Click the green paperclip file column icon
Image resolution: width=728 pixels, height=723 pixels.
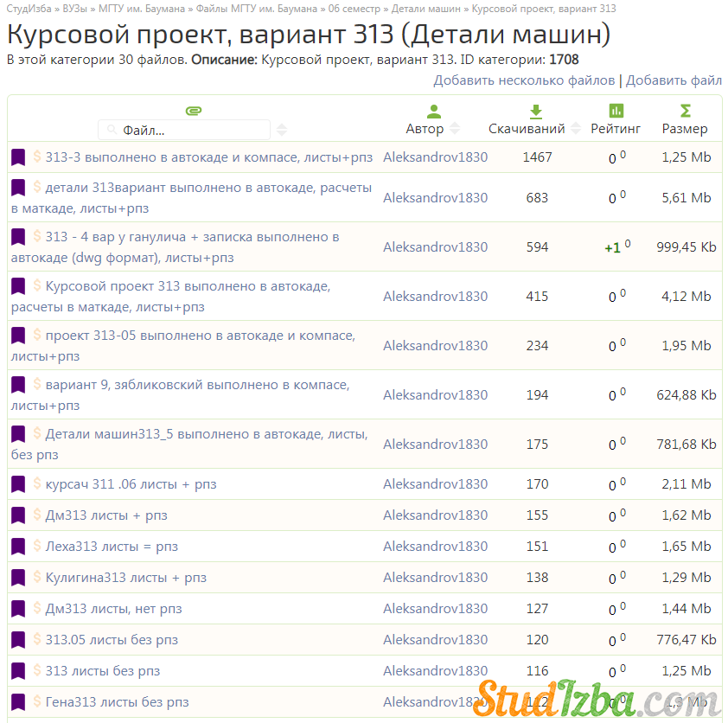pyautogui.click(x=193, y=111)
